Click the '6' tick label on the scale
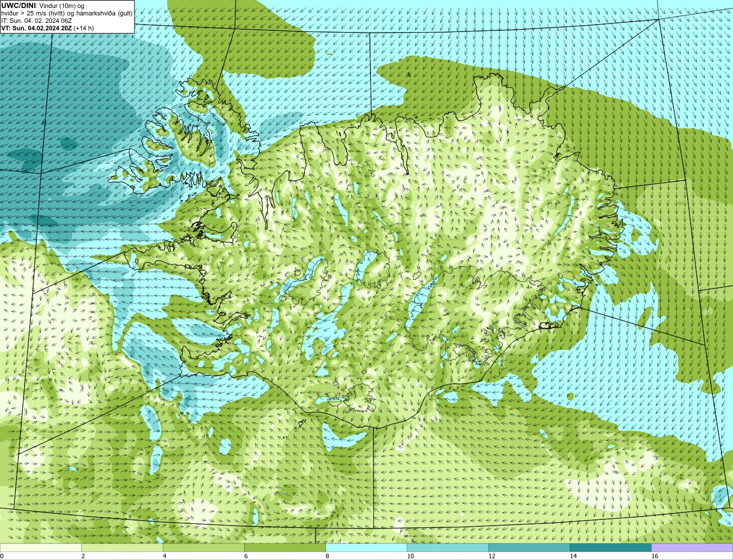 (246, 556)
